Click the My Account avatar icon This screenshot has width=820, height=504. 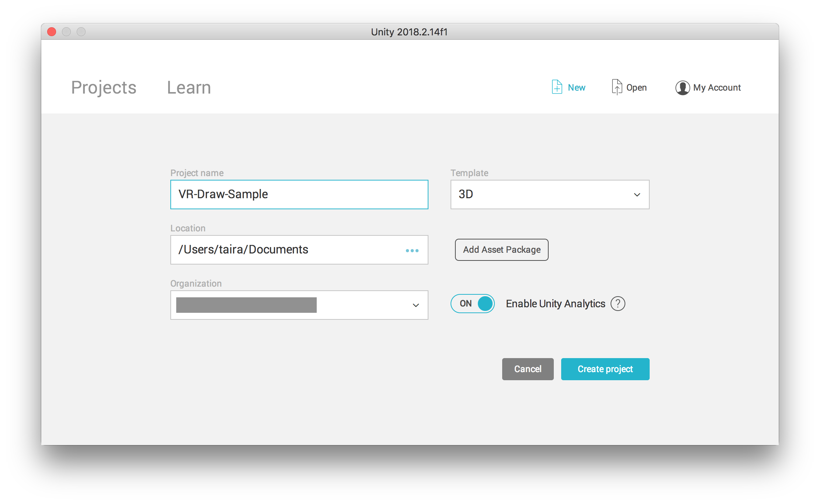point(682,88)
